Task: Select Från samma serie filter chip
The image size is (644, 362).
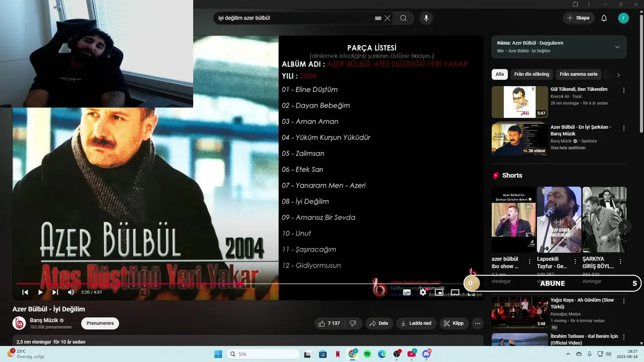Action: [x=579, y=74]
